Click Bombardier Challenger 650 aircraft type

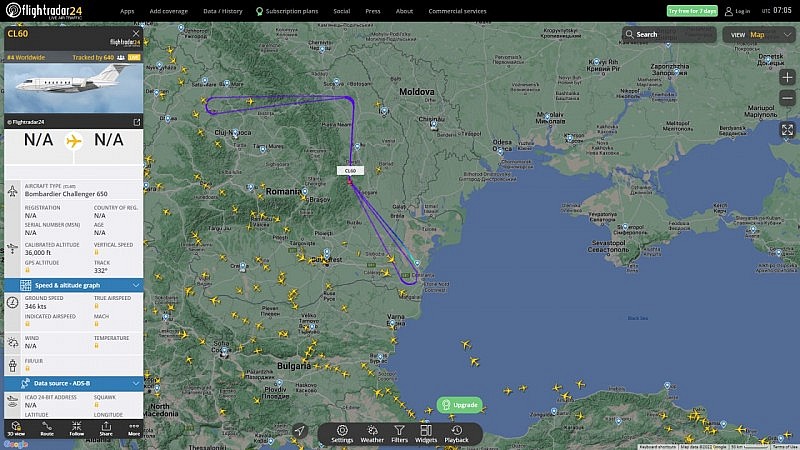pos(66,194)
